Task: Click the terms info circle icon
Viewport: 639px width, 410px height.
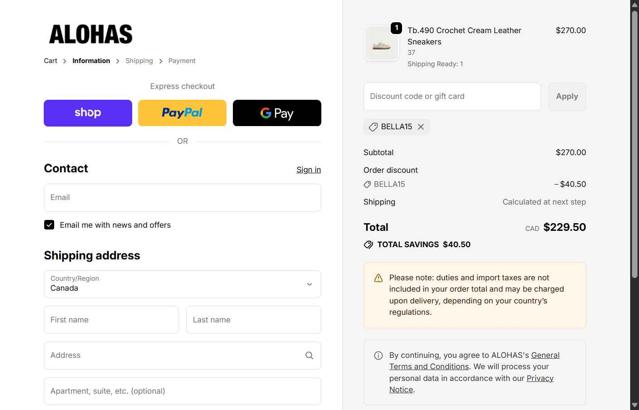Action: (378, 355)
